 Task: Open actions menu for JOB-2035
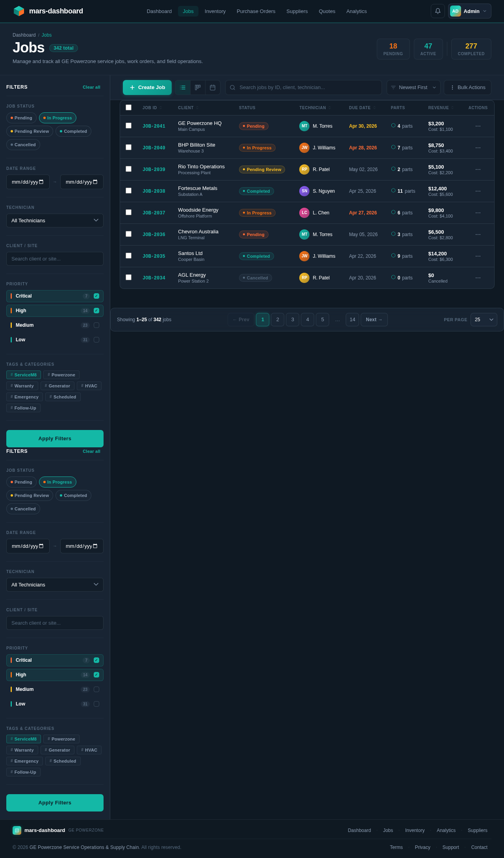click(478, 256)
